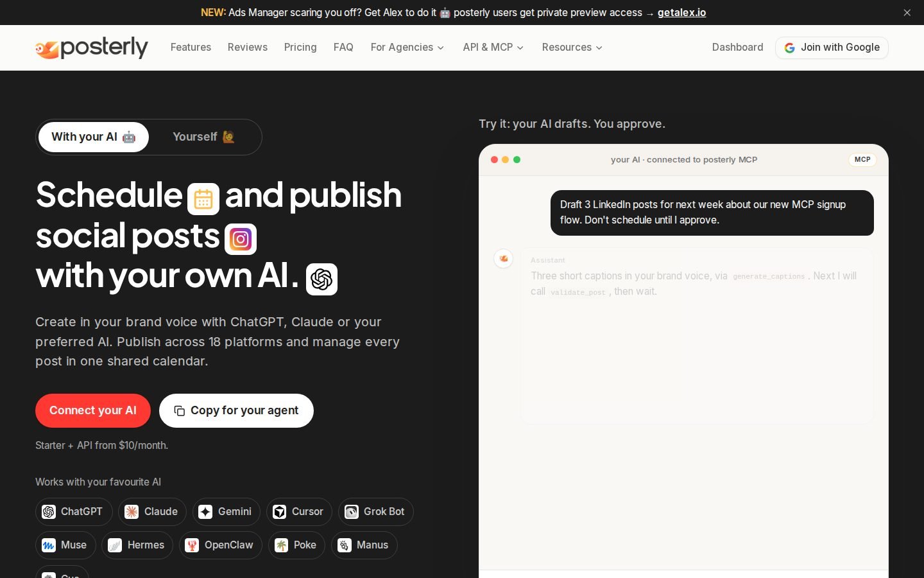This screenshot has height=578, width=924.
Task: Open the API & MCP dropdown menu
Action: (493, 48)
